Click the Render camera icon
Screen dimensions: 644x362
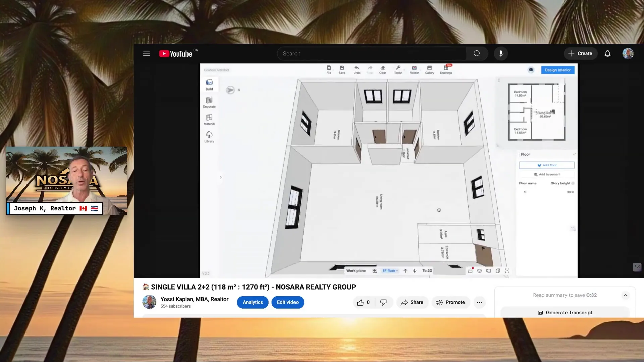click(x=414, y=70)
